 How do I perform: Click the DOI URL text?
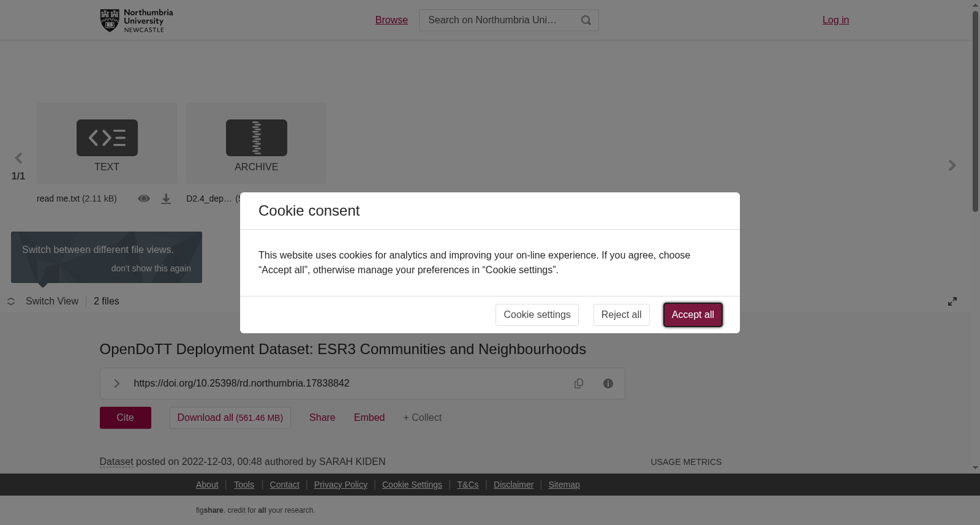click(x=241, y=383)
